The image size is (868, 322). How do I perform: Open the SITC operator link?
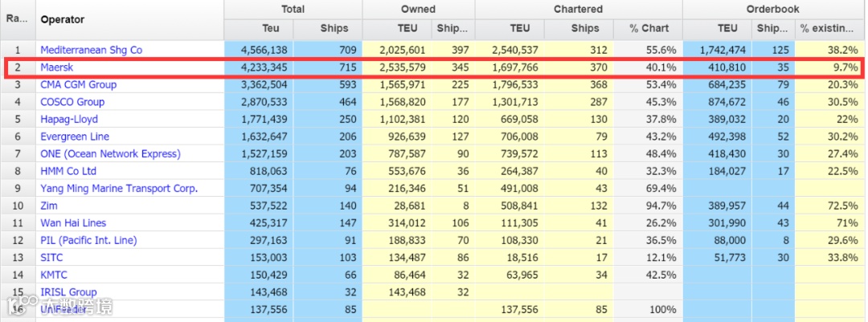tap(51, 257)
